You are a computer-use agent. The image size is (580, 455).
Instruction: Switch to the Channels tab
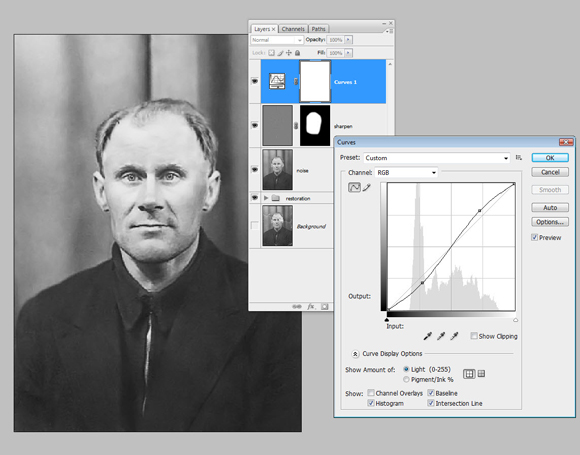coord(293,29)
